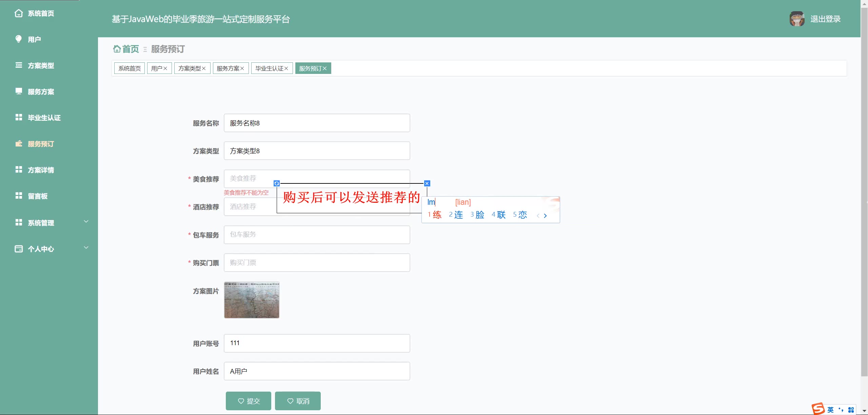Screen dimensions: 868x415
Task: Toggle the 英 language mode in IME bar
Action: tap(830, 410)
